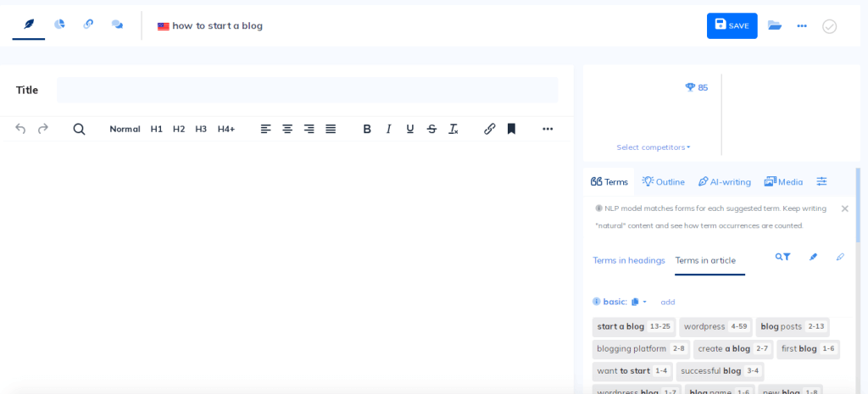This screenshot has width=868, height=394.
Task: Expand the Select competitors dropdown
Action: pyautogui.click(x=653, y=147)
